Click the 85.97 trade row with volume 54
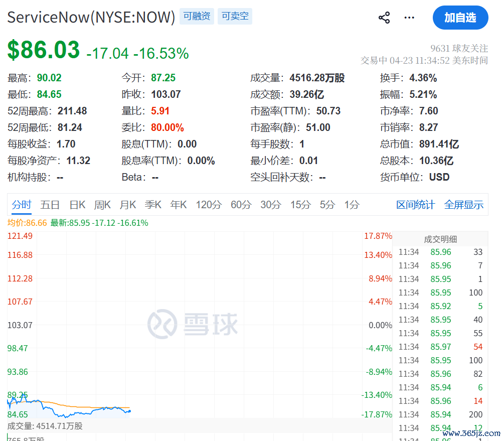The height and width of the screenshot is (441, 504). (440, 347)
